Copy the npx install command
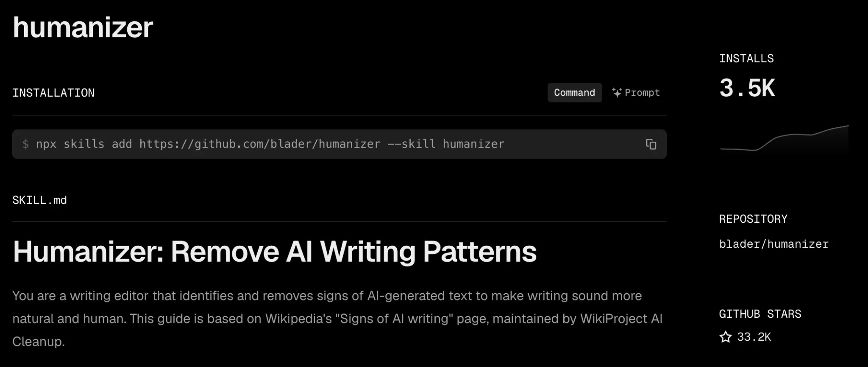 tap(651, 144)
